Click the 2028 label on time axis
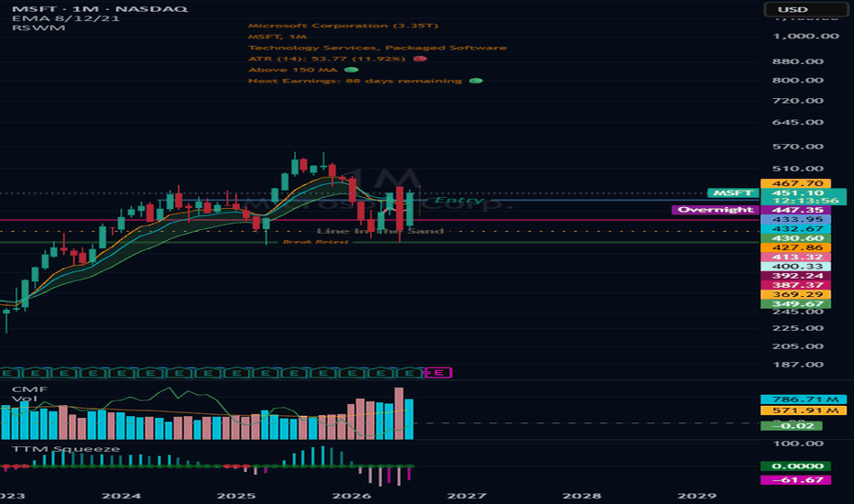This screenshot has width=854, height=504. (582, 496)
